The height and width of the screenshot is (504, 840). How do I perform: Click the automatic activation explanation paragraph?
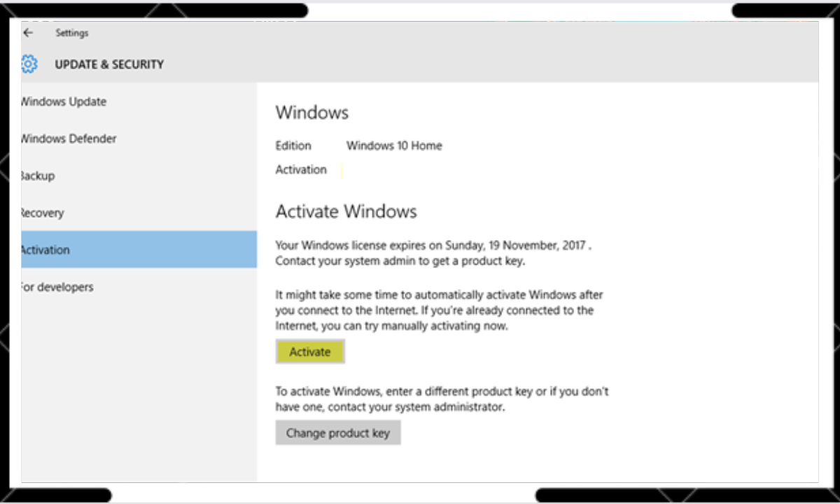pyautogui.click(x=439, y=310)
